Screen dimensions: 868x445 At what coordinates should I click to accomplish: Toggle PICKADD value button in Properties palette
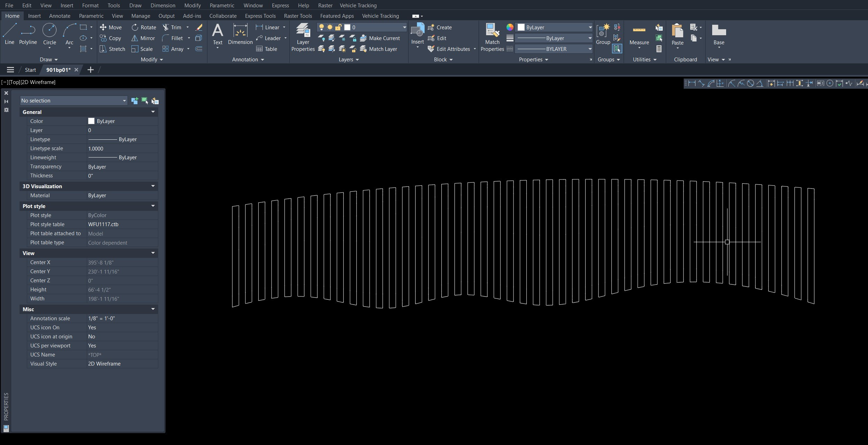(x=135, y=101)
